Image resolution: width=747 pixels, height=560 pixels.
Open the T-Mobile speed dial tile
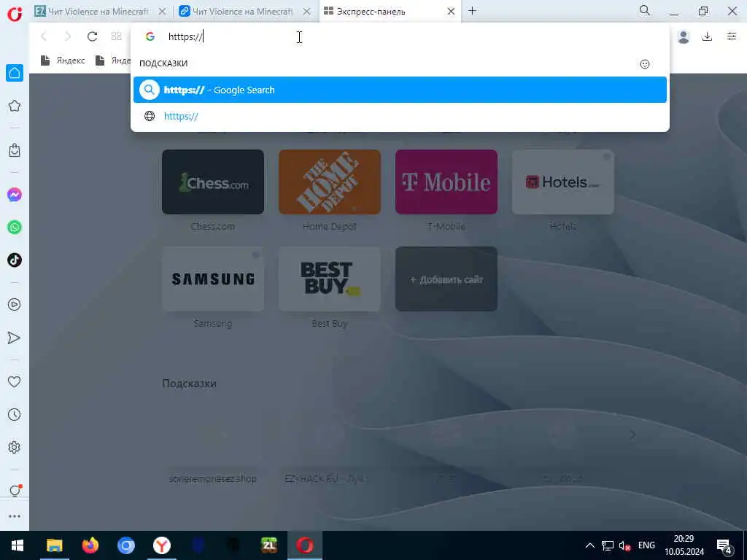tap(446, 182)
